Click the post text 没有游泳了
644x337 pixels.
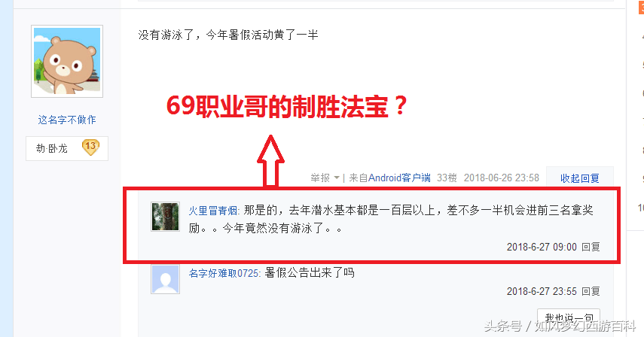coord(166,35)
